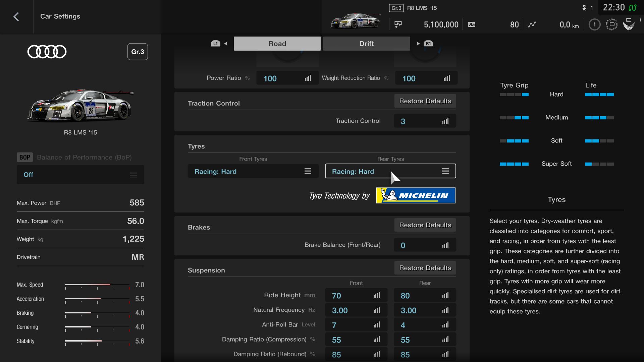Click the distance graph icon

click(x=532, y=24)
